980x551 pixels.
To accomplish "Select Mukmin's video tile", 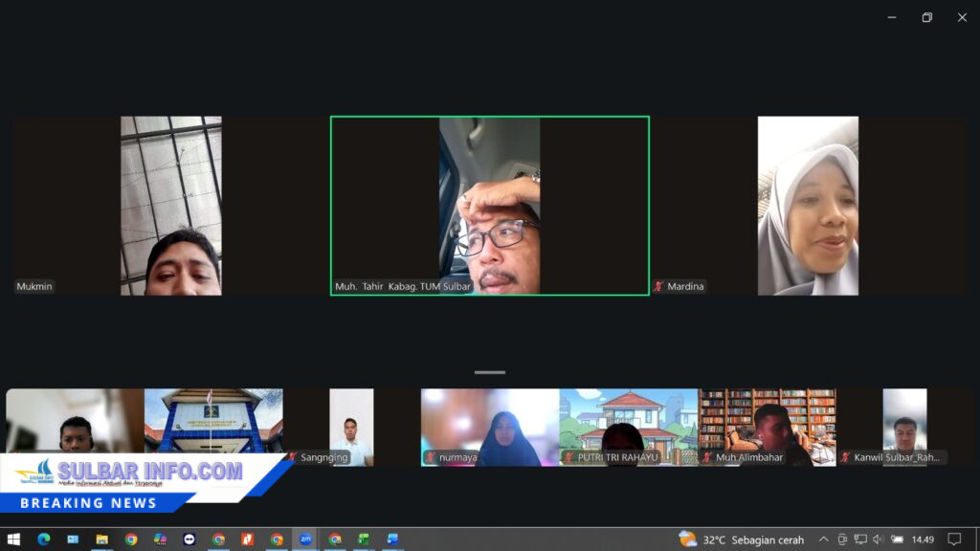I will pos(170,206).
